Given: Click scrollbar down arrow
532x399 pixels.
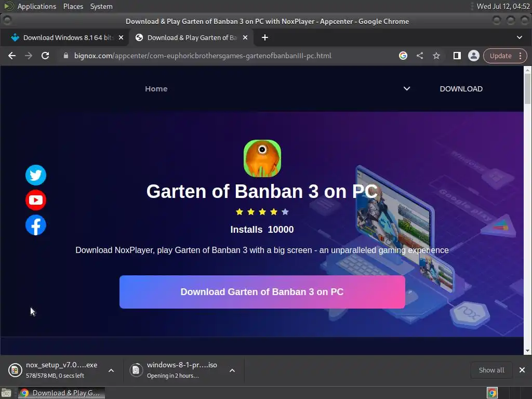Looking at the screenshot, I should pos(527,351).
